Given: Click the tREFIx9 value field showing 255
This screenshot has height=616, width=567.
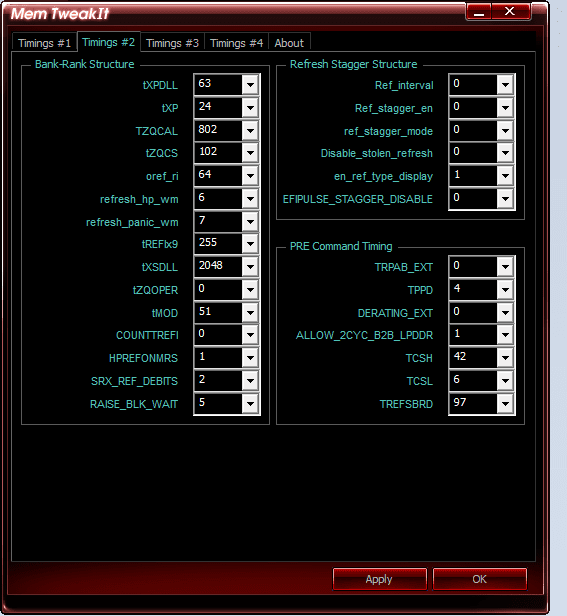Looking at the screenshot, I should click(218, 243).
